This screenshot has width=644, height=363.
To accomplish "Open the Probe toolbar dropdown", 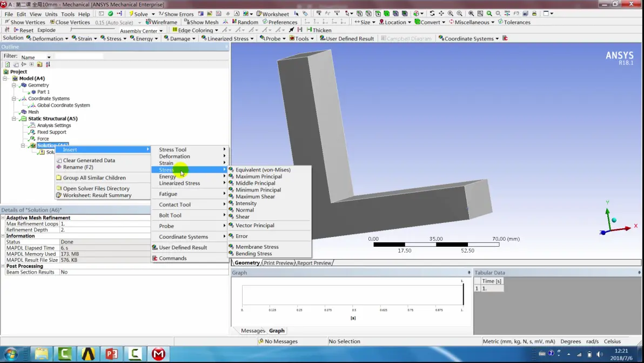I will tap(284, 38).
